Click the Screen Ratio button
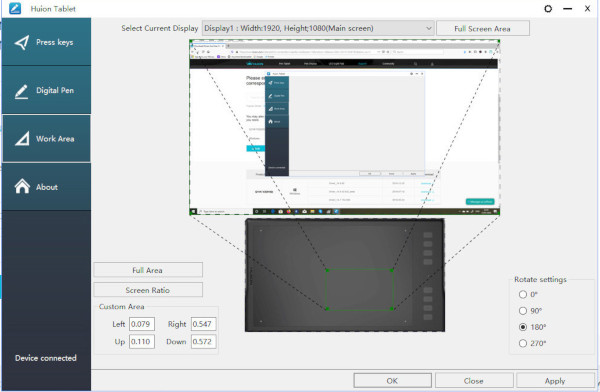Screen dimensions: 600x392 [148, 290]
